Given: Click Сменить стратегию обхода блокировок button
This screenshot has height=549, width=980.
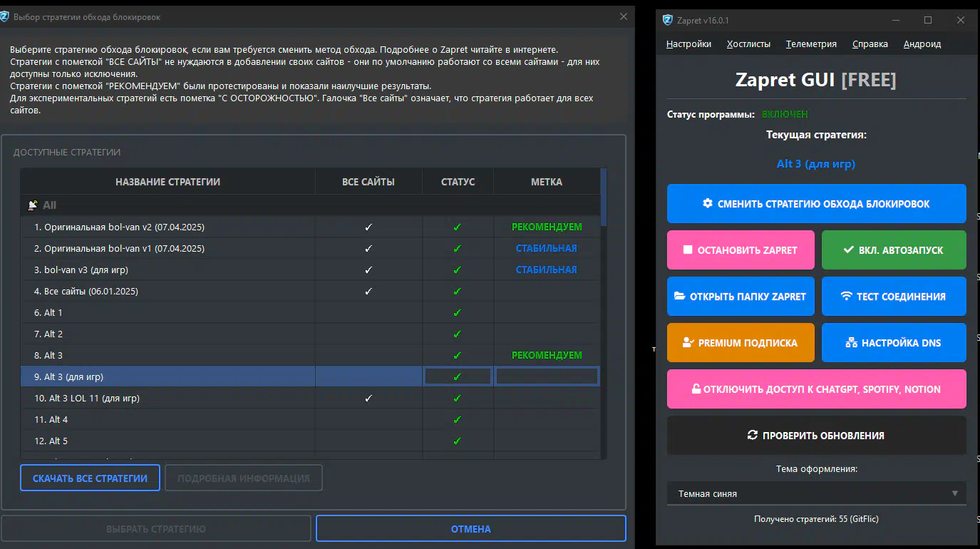Looking at the screenshot, I should [817, 203].
